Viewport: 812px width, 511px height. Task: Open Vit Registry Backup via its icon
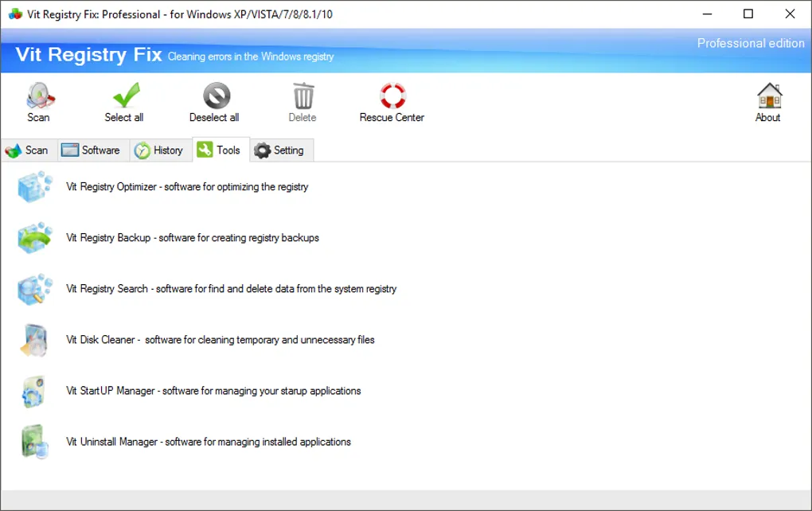(x=33, y=237)
